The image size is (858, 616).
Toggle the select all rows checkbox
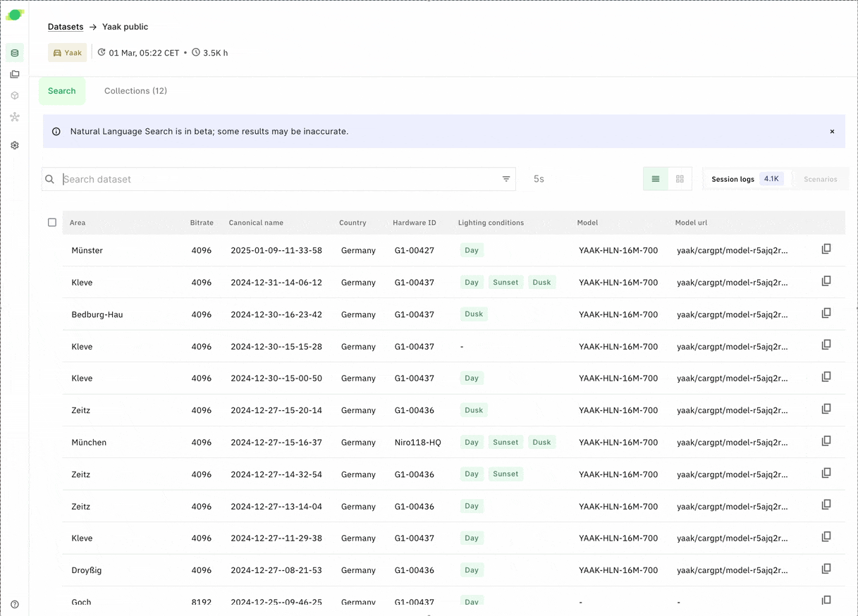pyautogui.click(x=52, y=222)
